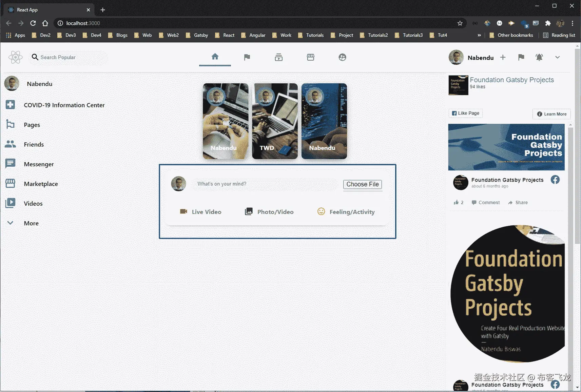The height and width of the screenshot is (392, 581).
Task: Open Foundation Gatsby Projects page title link
Action: [512, 80]
